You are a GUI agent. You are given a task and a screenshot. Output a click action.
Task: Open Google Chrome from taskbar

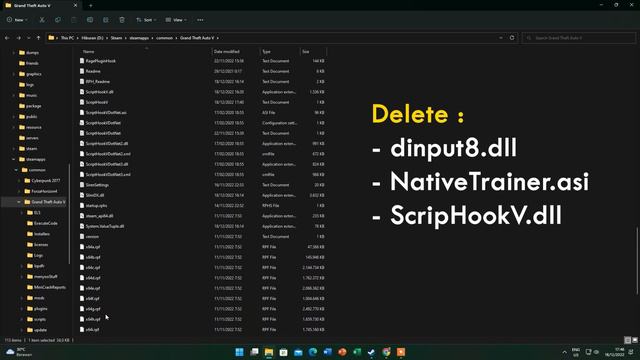pos(386,352)
